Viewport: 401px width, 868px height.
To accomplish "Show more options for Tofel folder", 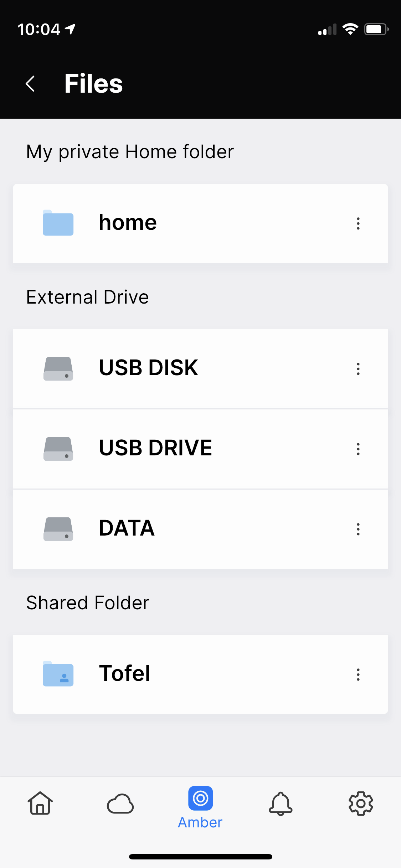I will point(358,675).
